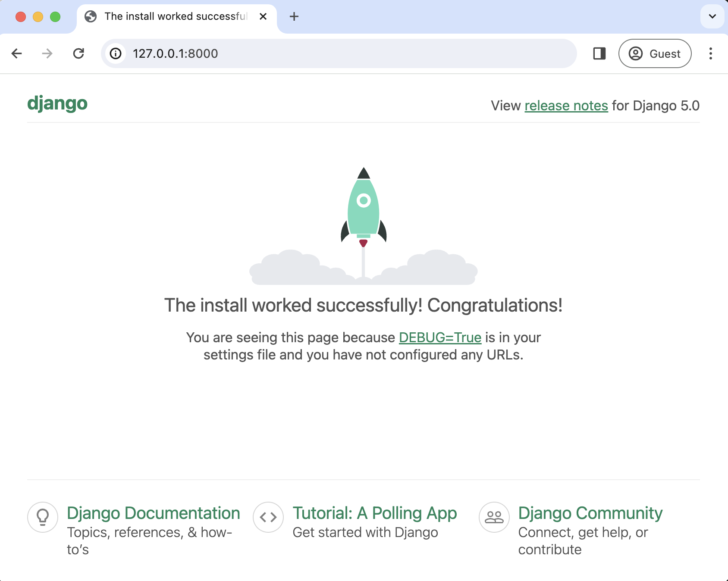Open the tab search chevron
This screenshot has width=728, height=581.
coord(712,16)
